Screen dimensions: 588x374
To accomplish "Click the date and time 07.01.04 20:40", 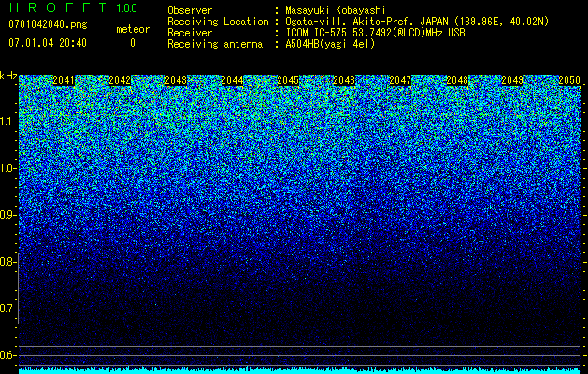I will pos(48,43).
